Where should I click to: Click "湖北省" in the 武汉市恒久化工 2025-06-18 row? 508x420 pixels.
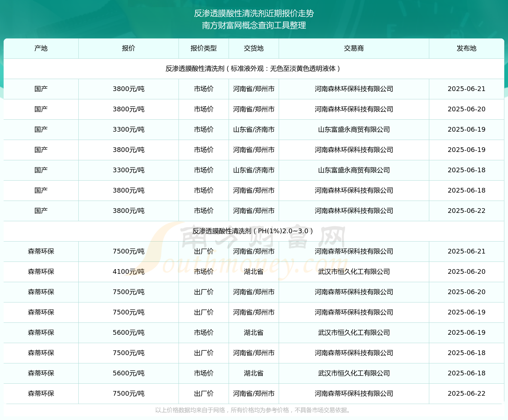(254, 373)
